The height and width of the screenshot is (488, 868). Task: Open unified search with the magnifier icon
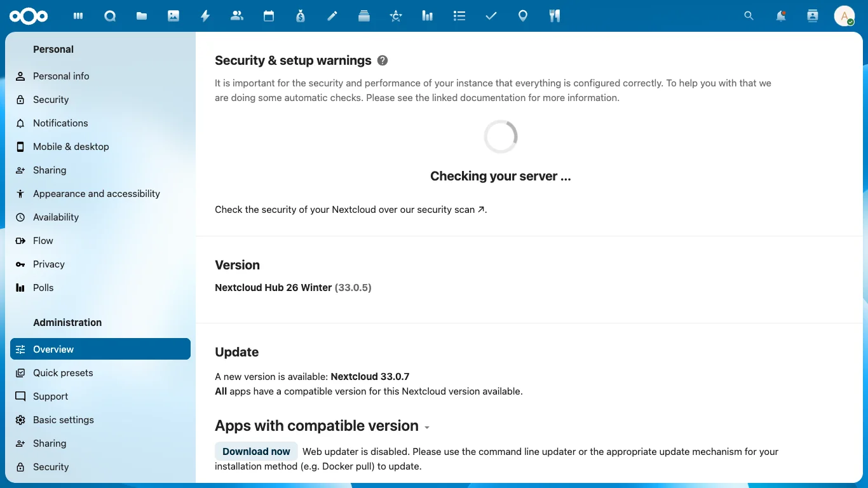point(749,16)
